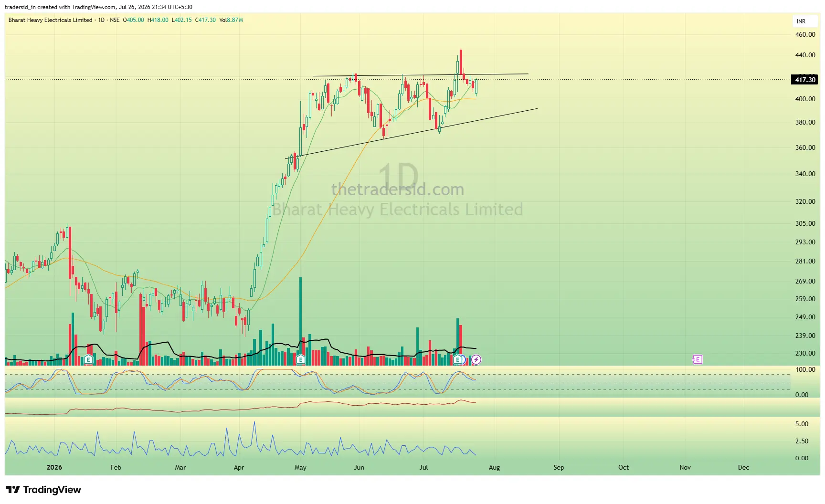Click the Oct label on time axis
The height and width of the screenshot is (504, 825).
pyautogui.click(x=624, y=467)
